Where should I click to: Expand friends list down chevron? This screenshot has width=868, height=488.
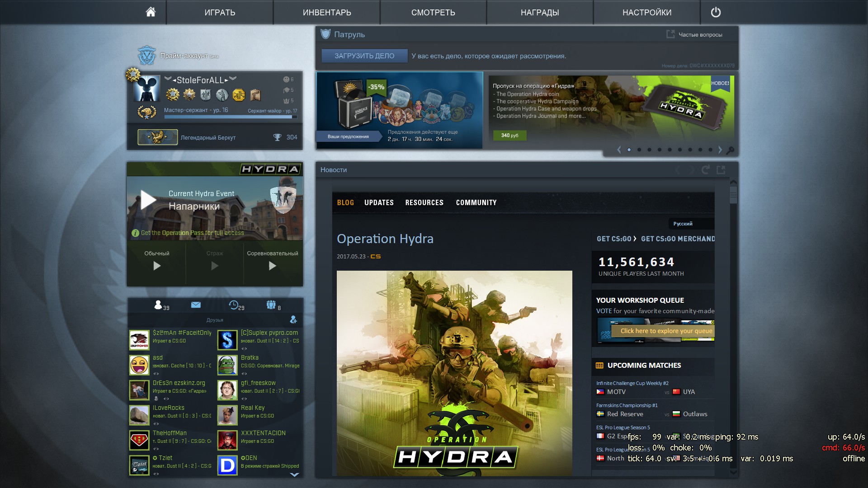pos(294,474)
